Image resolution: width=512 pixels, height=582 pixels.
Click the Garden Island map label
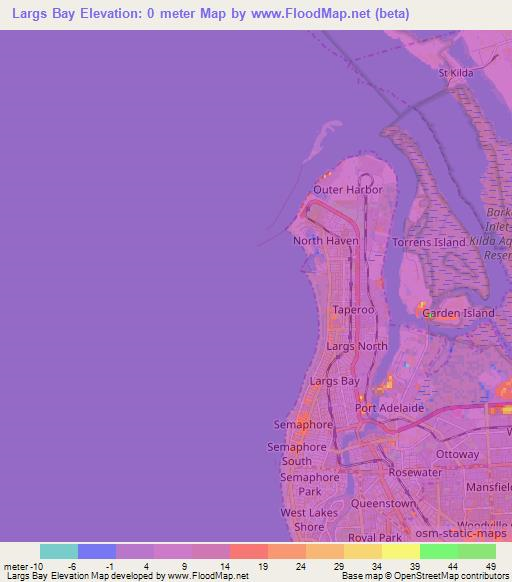(459, 313)
